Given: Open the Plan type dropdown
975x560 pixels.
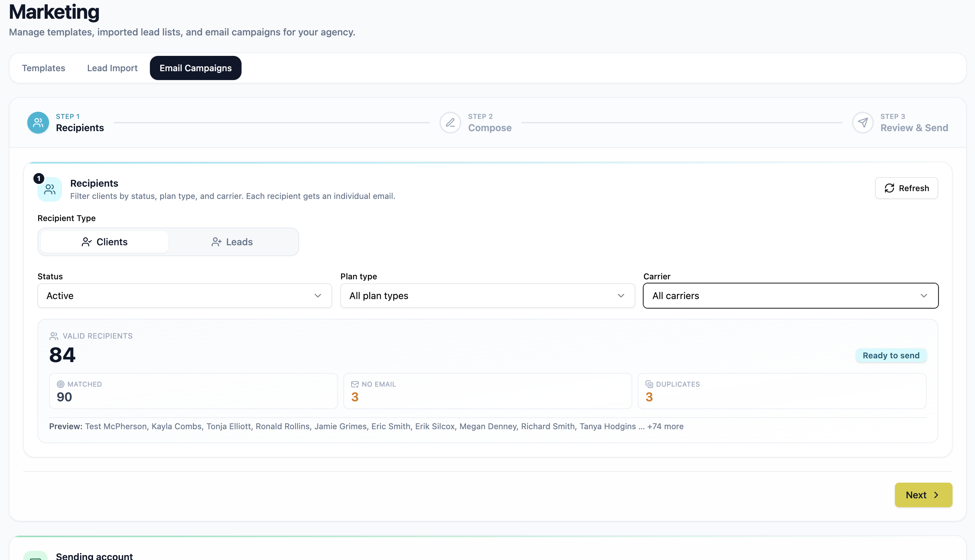Looking at the screenshot, I should pyautogui.click(x=487, y=296).
